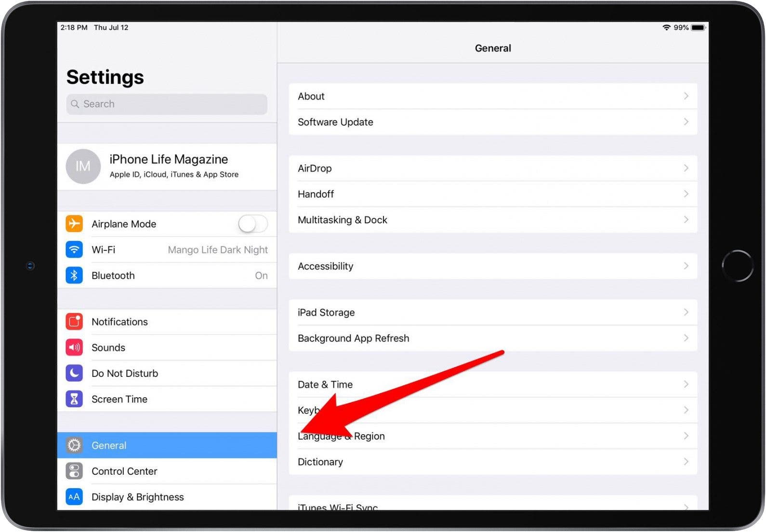
Task: Open Dictionary settings
Action: (493, 462)
